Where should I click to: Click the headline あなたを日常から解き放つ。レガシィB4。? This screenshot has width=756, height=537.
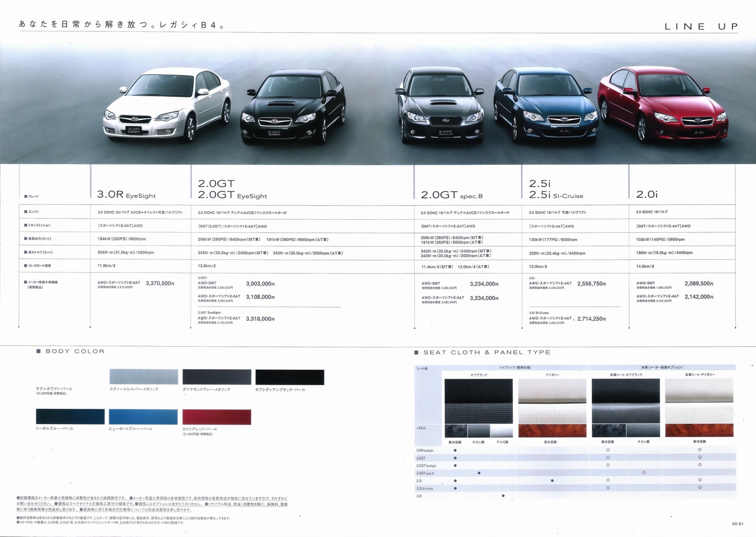coord(122,25)
